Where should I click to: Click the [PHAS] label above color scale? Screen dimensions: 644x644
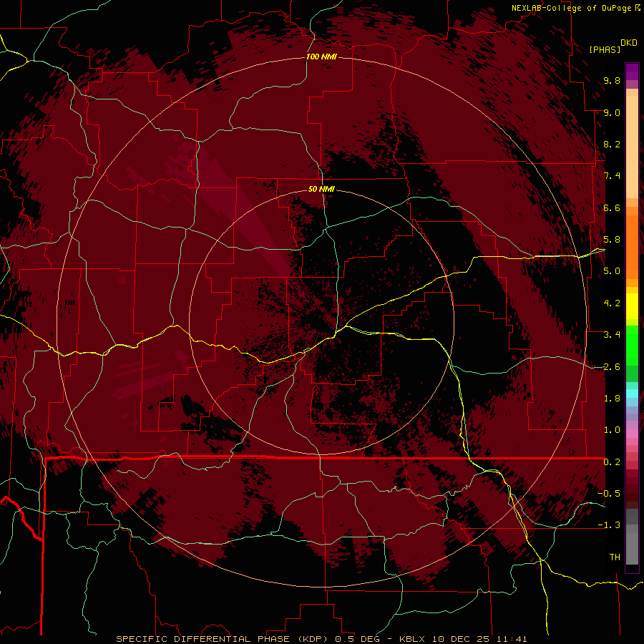[x=605, y=49]
